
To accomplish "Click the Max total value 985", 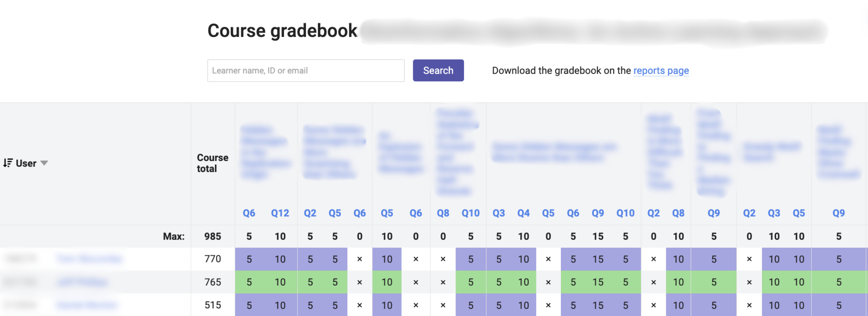I will click(x=212, y=236).
